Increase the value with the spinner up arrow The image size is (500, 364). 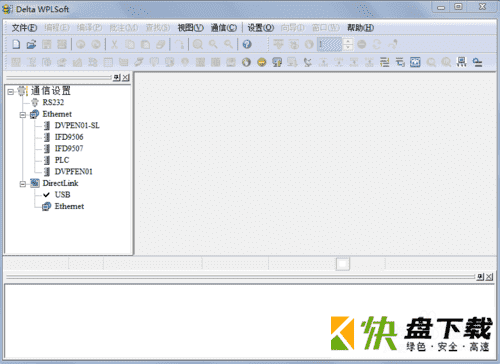click(348, 41)
